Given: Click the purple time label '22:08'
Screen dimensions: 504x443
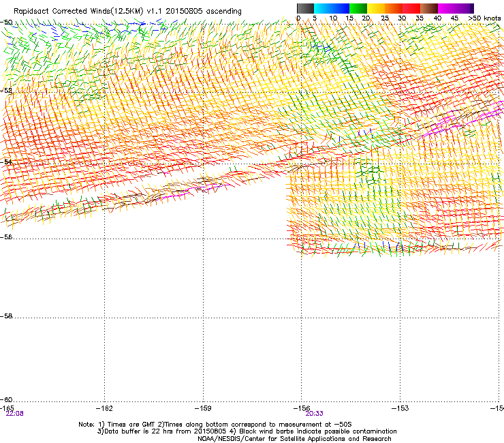Looking at the screenshot, I should pyautogui.click(x=14, y=414).
